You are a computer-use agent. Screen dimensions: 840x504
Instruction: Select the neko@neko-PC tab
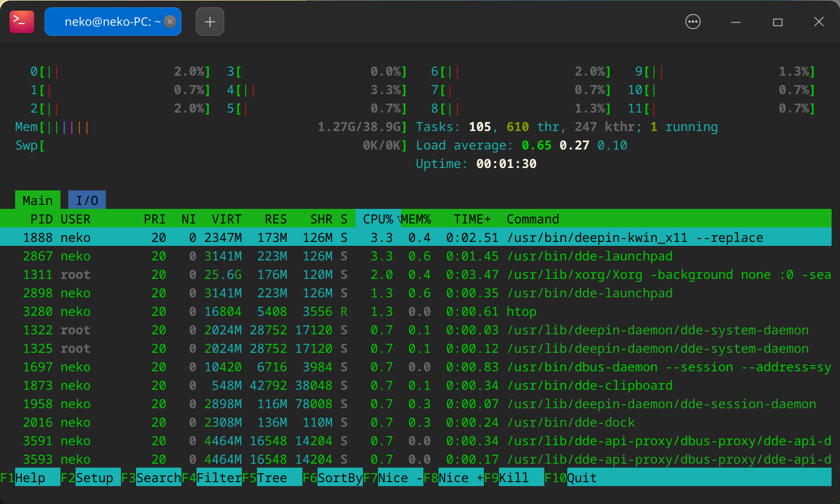pyautogui.click(x=113, y=22)
